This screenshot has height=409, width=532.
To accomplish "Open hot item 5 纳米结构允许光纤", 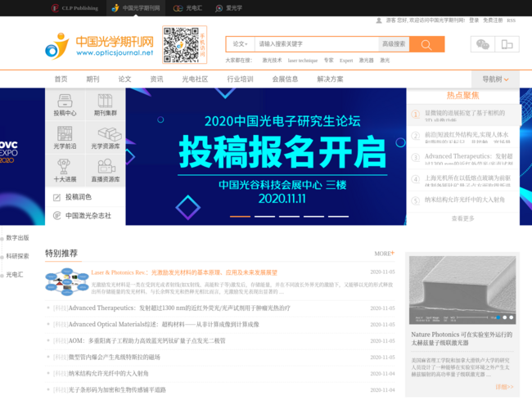I will pyautogui.click(x=463, y=201).
